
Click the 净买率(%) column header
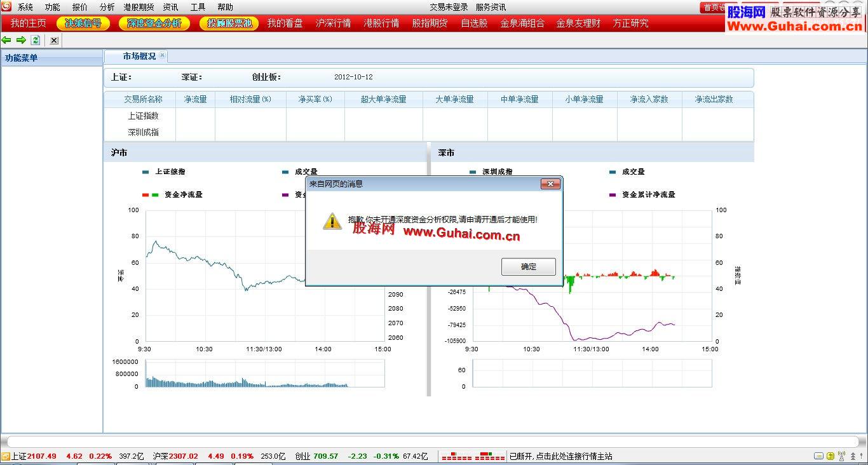[x=315, y=99]
